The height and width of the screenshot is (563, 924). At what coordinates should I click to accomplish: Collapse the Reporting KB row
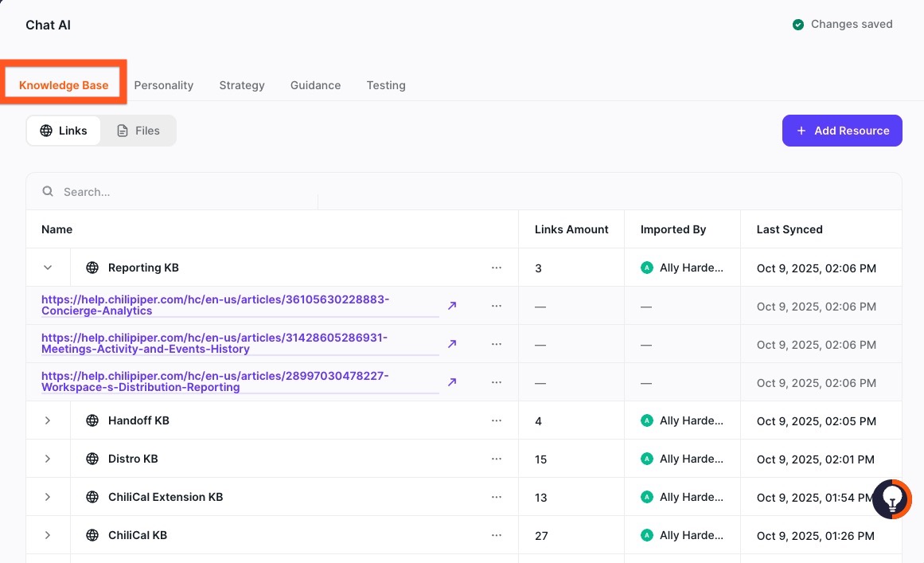coord(48,268)
